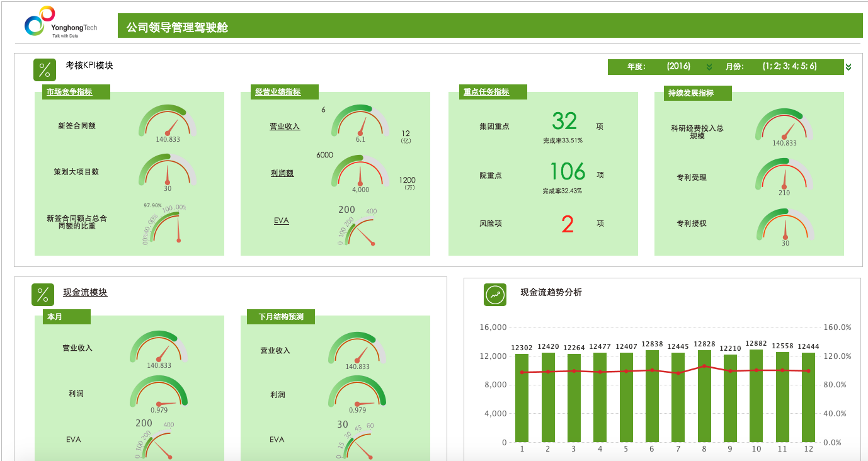The width and height of the screenshot is (868, 461).
Task: Select the 月份 (1;2;3;4;5;6) value field
Action: (789, 66)
